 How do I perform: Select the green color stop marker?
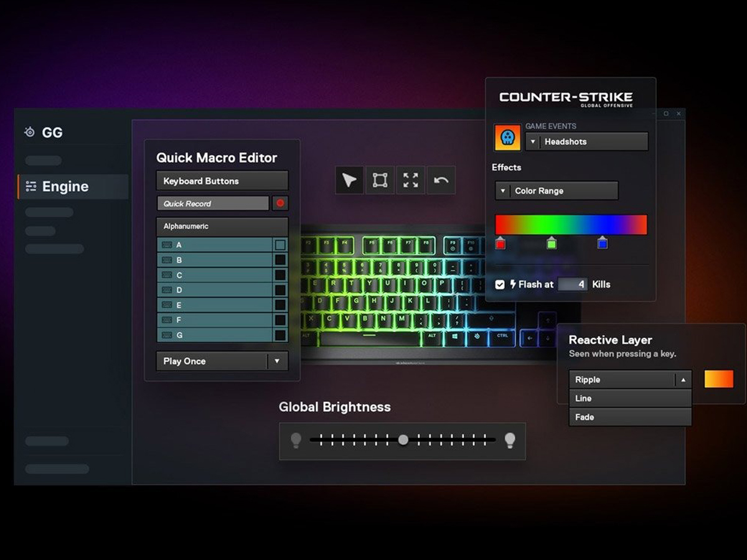click(x=551, y=243)
